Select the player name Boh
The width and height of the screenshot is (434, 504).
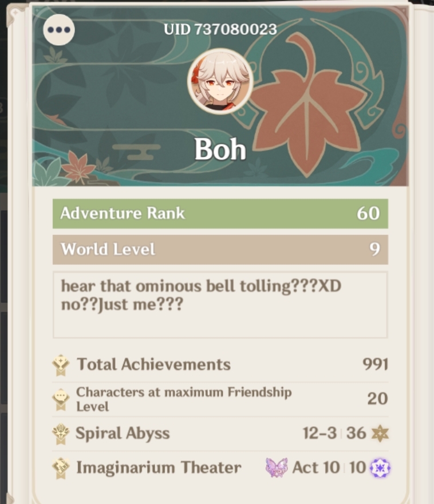[220, 149]
